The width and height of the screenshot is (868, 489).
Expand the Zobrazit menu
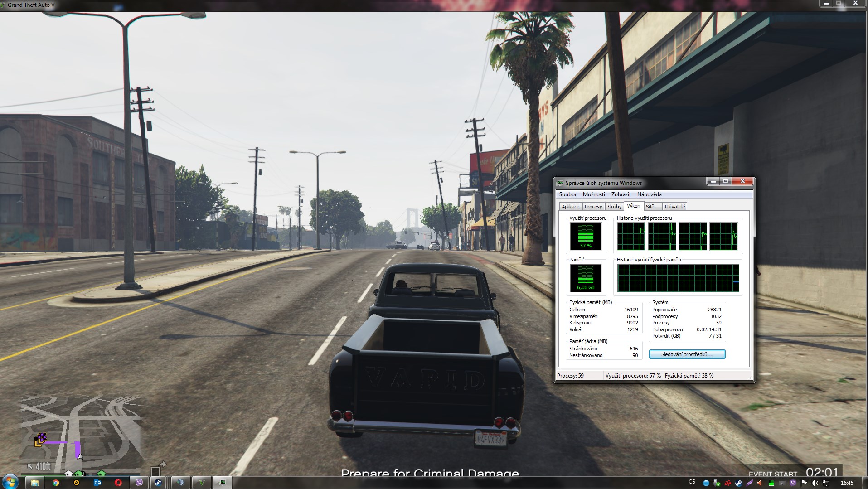tap(621, 194)
